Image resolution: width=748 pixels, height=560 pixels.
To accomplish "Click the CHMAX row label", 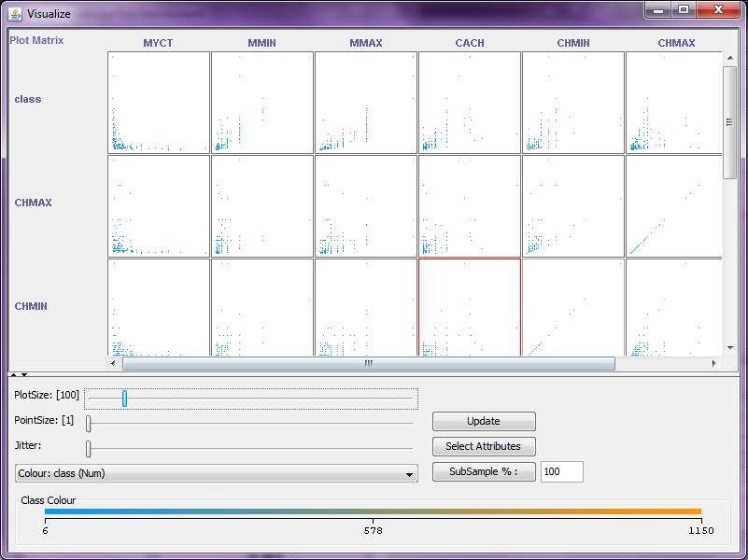I will pos(33,203).
